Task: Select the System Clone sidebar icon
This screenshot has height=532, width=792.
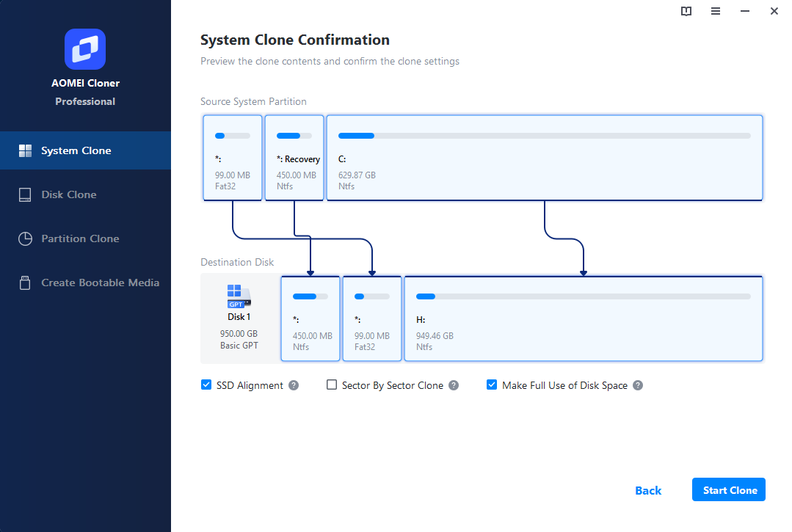Action: tap(25, 150)
